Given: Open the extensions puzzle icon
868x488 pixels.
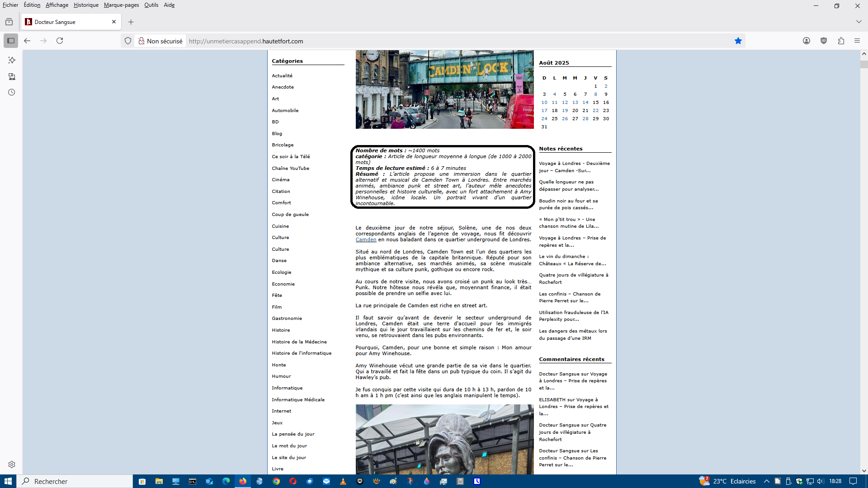Looking at the screenshot, I should click(x=841, y=41).
